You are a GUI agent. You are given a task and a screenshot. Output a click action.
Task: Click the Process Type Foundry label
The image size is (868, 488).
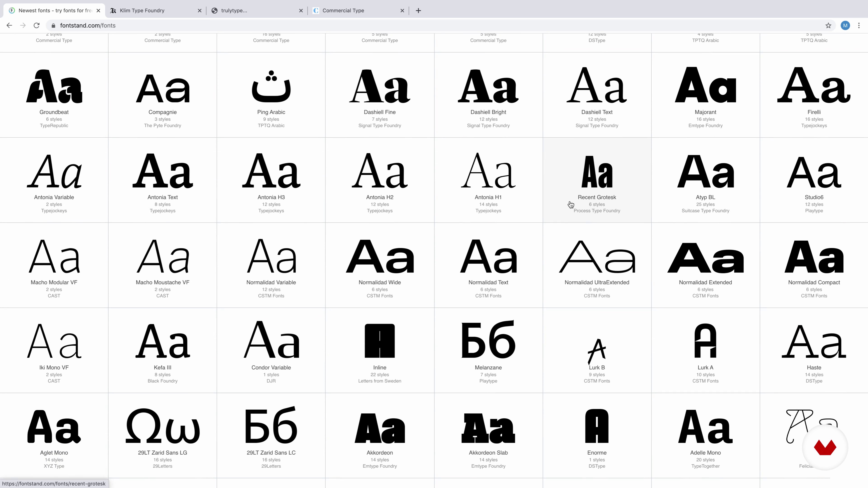point(597,211)
